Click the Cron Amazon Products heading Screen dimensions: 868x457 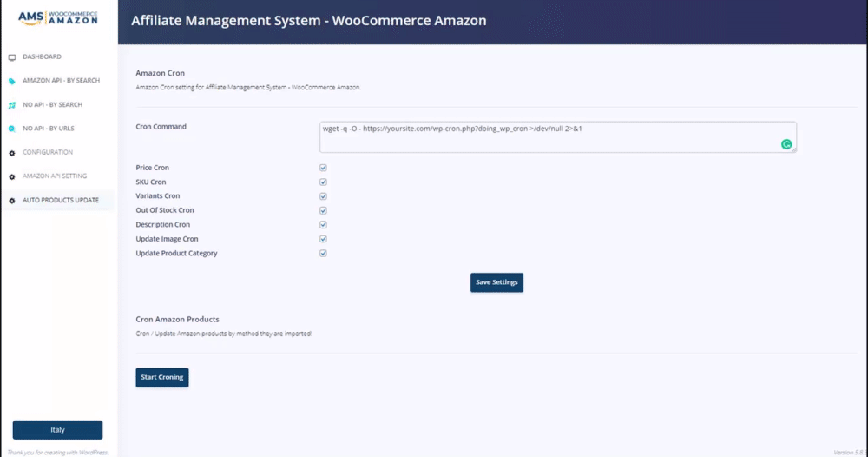tap(177, 320)
